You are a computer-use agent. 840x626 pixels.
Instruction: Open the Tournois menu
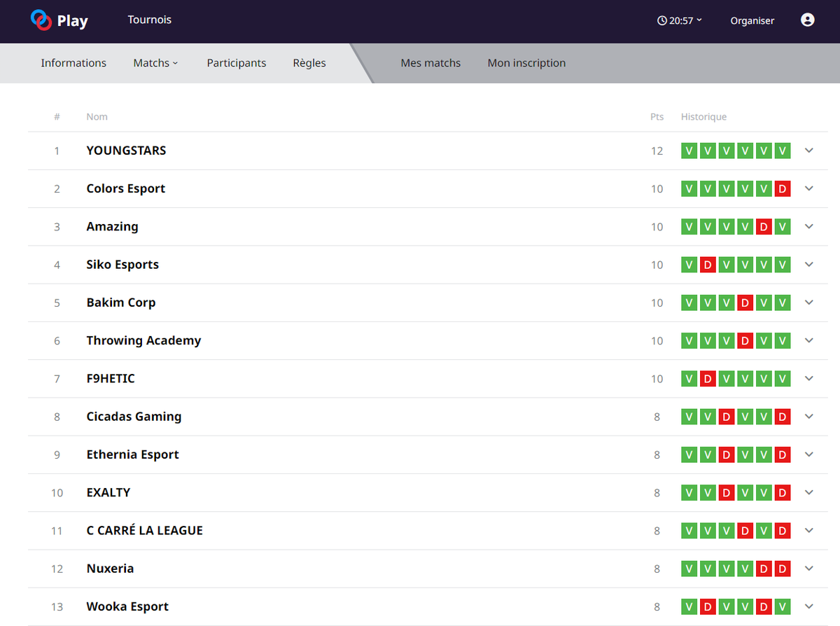pos(150,20)
